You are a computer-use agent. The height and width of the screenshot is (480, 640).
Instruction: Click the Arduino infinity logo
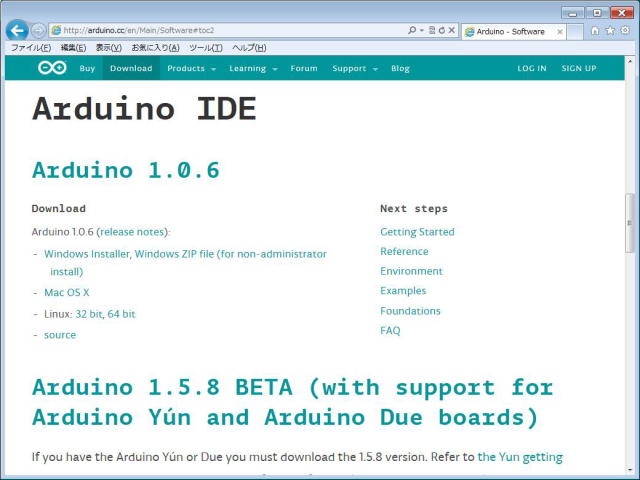click(x=52, y=67)
